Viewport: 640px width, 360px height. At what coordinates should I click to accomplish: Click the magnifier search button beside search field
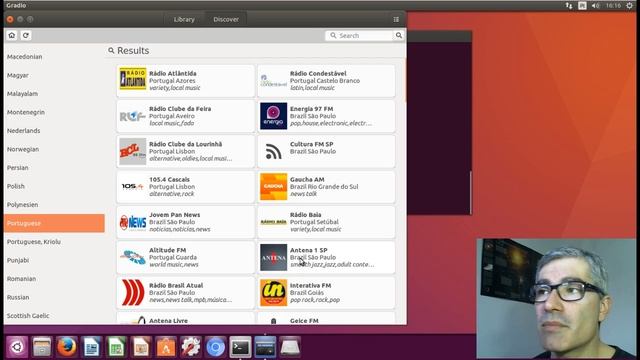[399, 36]
